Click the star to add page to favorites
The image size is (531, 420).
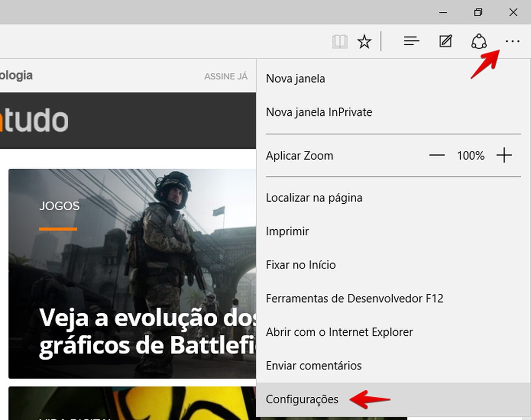coord(364,41)
